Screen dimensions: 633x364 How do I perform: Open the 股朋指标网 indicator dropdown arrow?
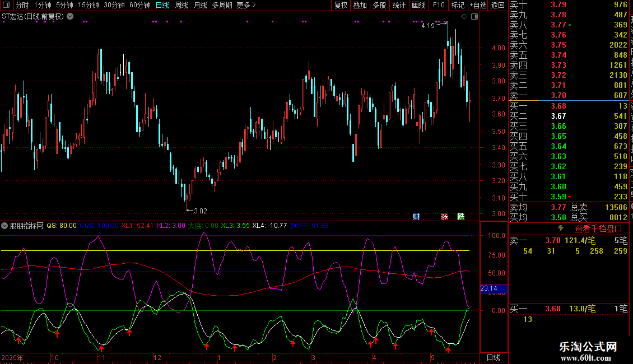tap(4, 226)
